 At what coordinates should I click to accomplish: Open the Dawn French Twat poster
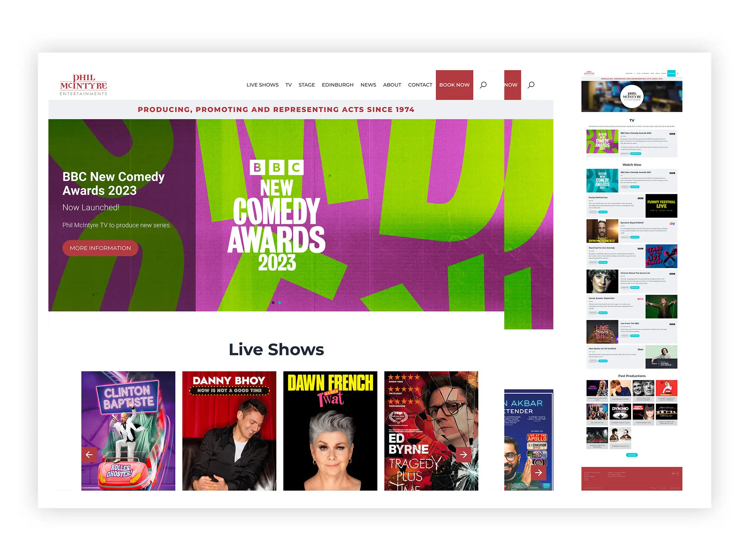tap(330, 431)
